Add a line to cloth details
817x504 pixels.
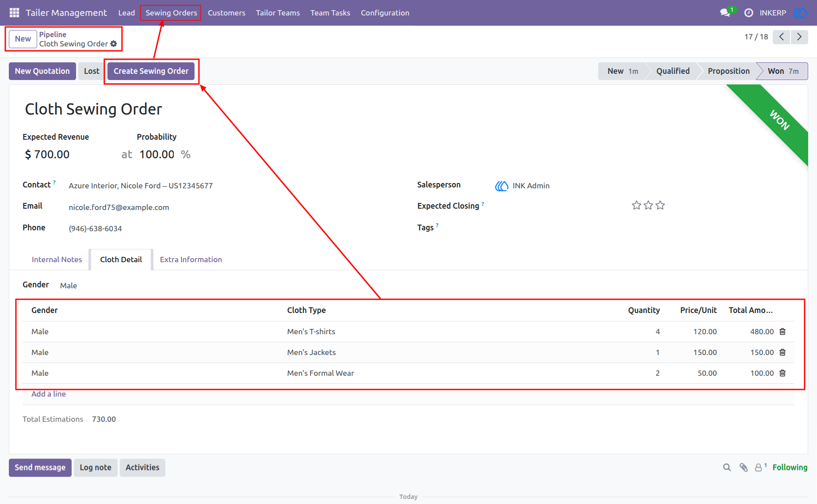tap(49, 394)
